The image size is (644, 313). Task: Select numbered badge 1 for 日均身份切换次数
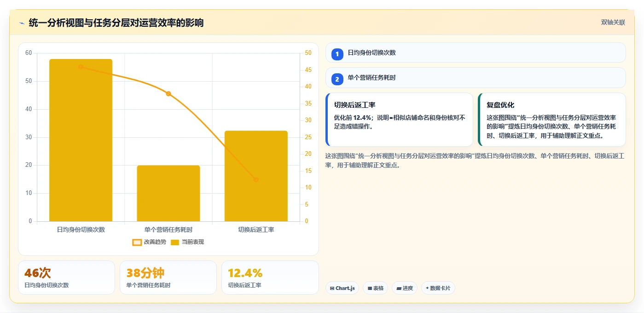tap(337, 54)
